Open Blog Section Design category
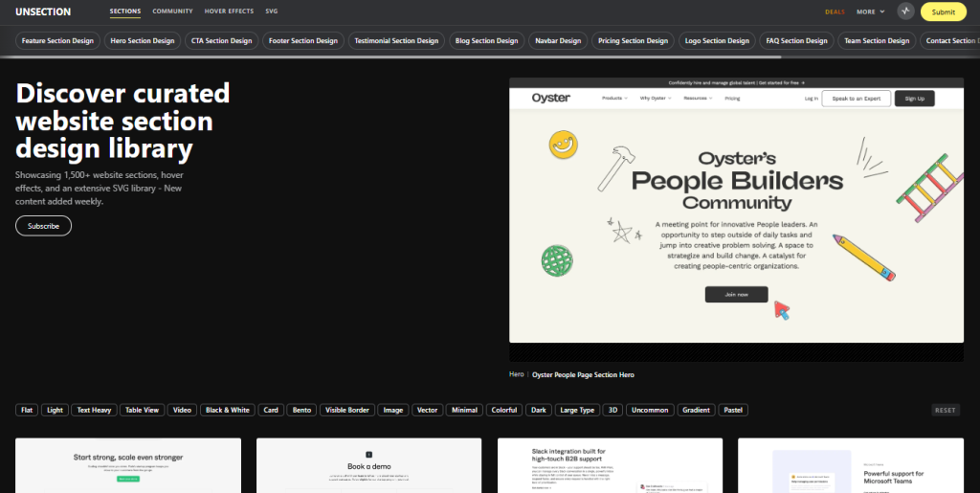 [487, 40]
